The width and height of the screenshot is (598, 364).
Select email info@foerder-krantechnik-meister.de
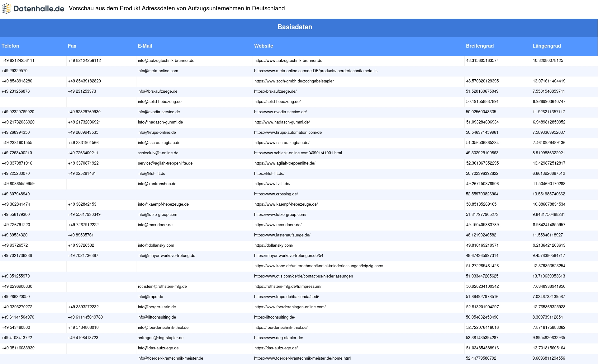tap(170, 358)
